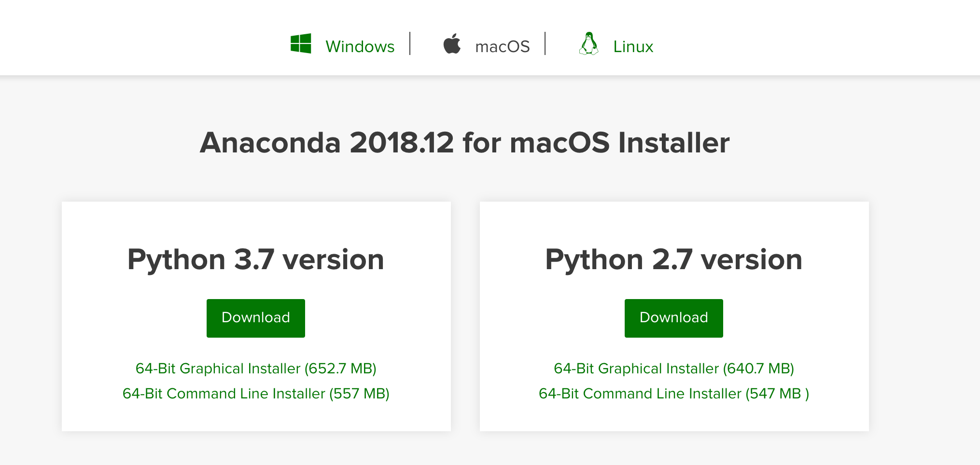The height and width of the screenshot is (465, 980).
Task: Open 64-Bit Command Line Installer (547 MB) link
Action: (674, 394)
